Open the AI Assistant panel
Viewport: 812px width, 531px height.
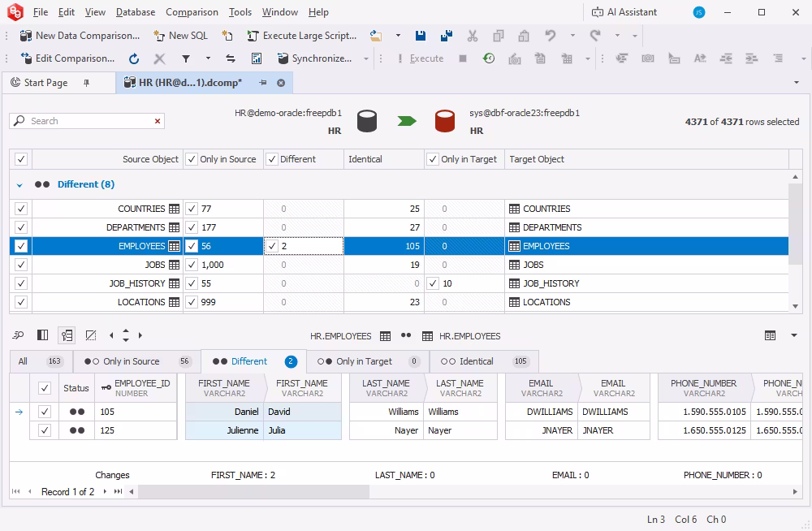(624, 12)
